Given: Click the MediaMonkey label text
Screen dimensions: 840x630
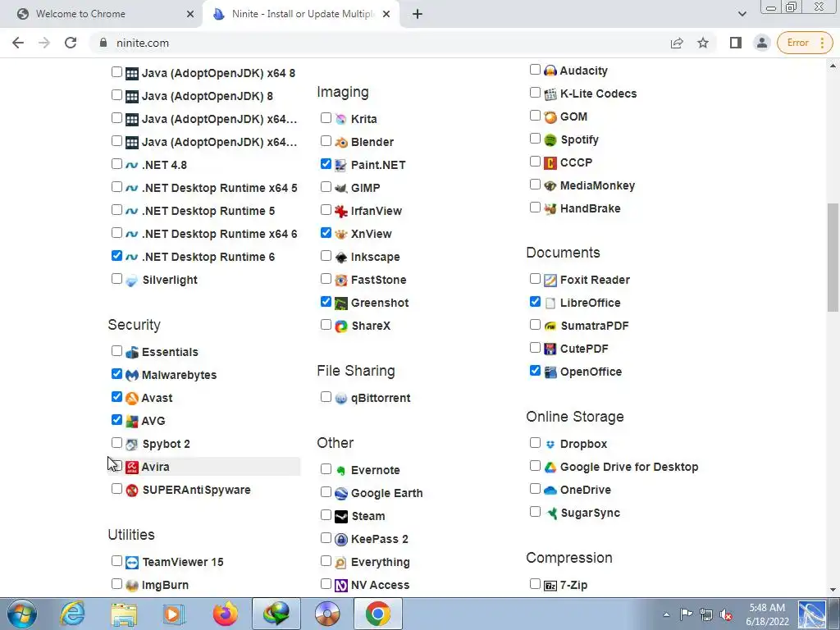Looking at the screenshot, I should pos(597,186).
